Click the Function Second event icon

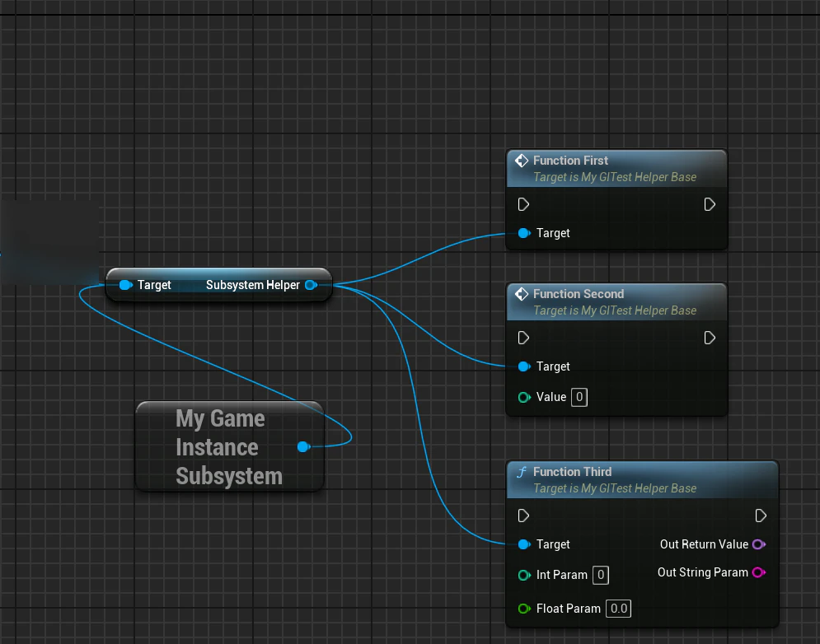point(522,294)
